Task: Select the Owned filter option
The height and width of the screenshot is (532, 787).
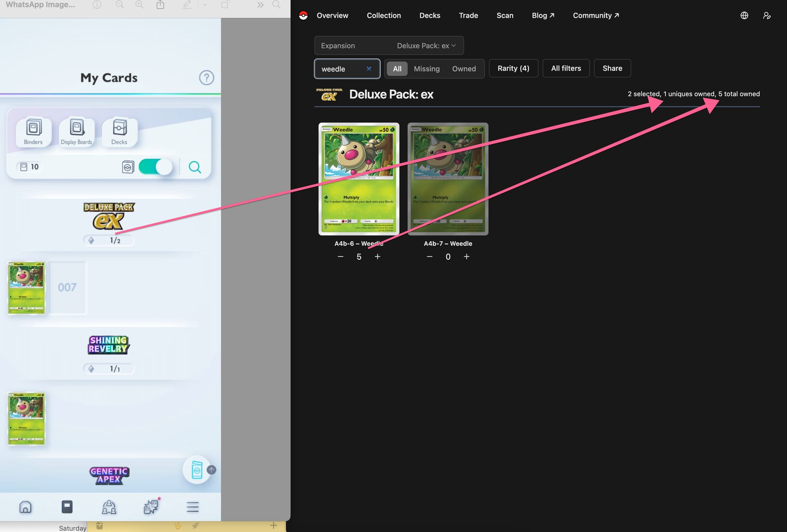Action: click(x=464, y=69)
